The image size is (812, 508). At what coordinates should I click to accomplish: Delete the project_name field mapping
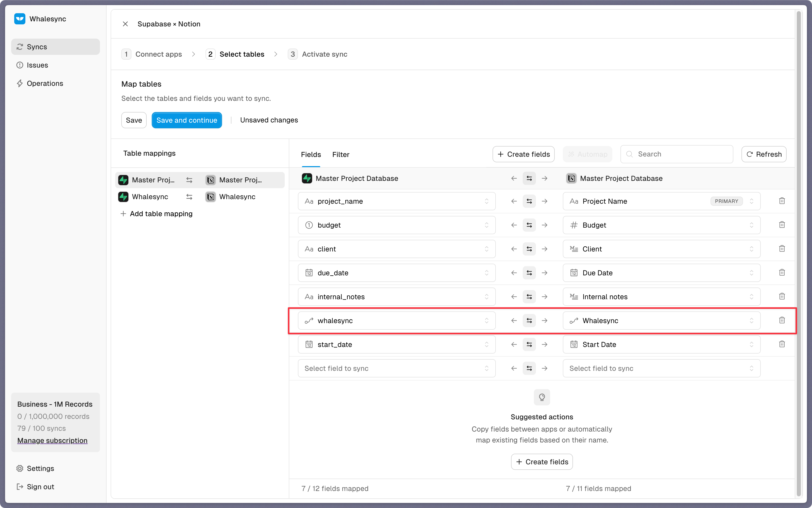[x=782, y=201]
